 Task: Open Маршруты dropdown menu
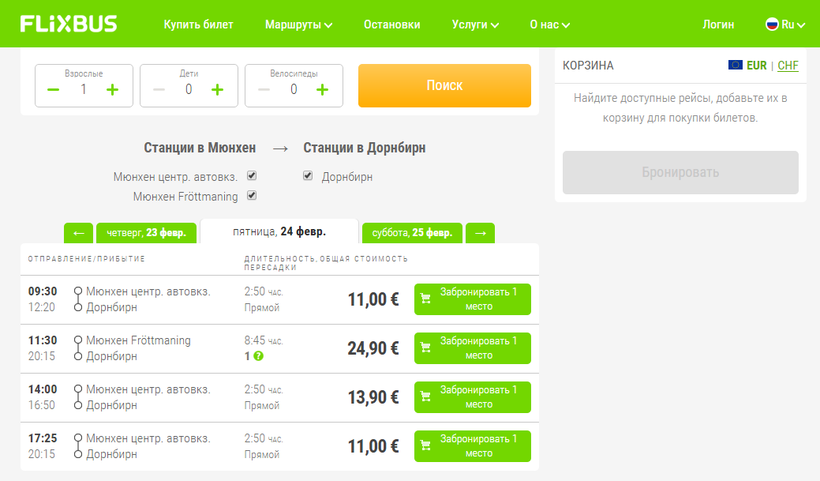click(x=299, y=24)
